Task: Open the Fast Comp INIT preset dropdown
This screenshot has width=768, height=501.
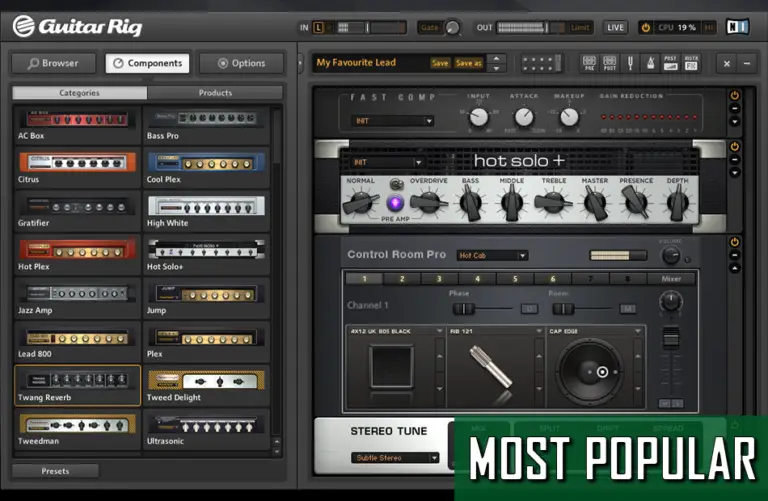Action: 392,121
